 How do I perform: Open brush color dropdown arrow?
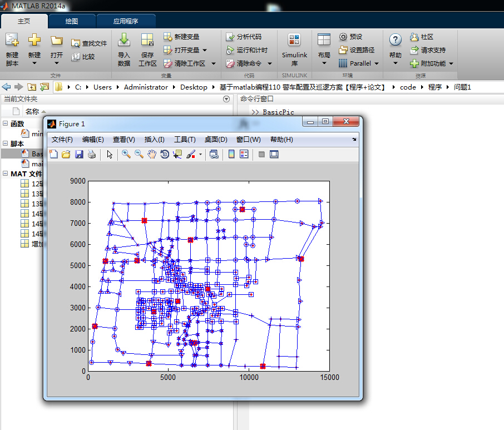[201, 155]
